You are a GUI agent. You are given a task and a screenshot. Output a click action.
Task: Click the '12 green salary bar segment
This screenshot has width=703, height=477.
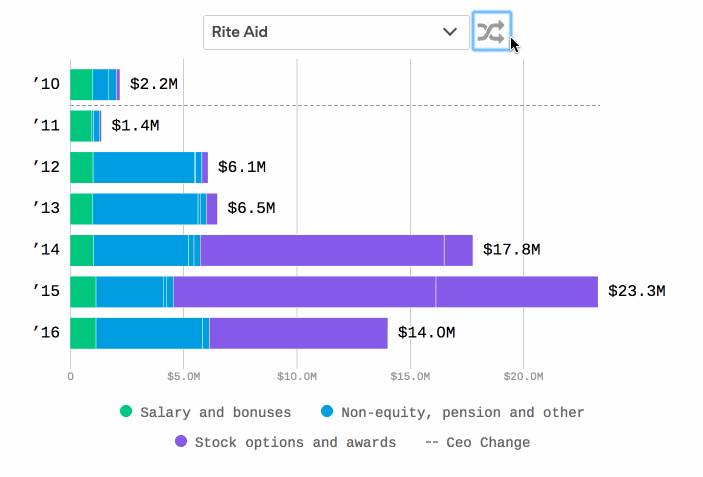(x=81, y=167)
